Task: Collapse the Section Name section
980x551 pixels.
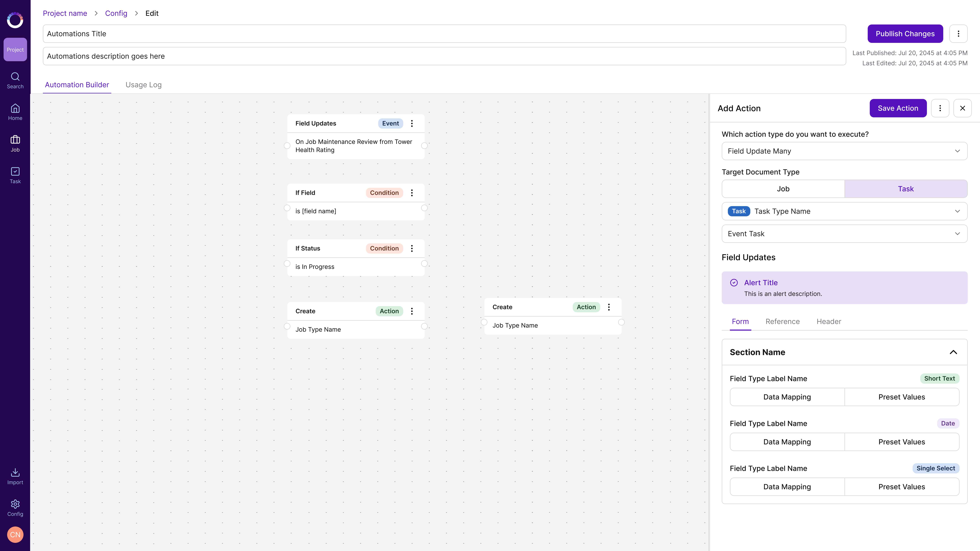Action: coord(953,352)
